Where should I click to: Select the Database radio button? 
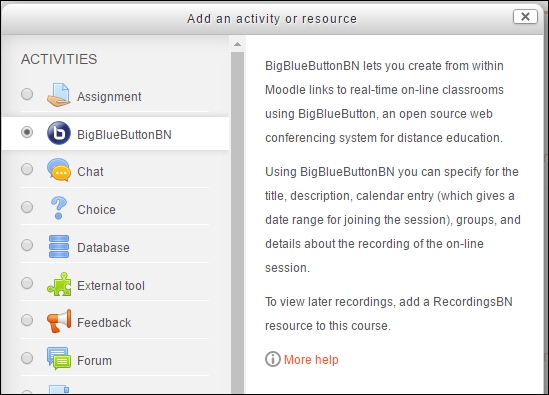tap(27, 245)
